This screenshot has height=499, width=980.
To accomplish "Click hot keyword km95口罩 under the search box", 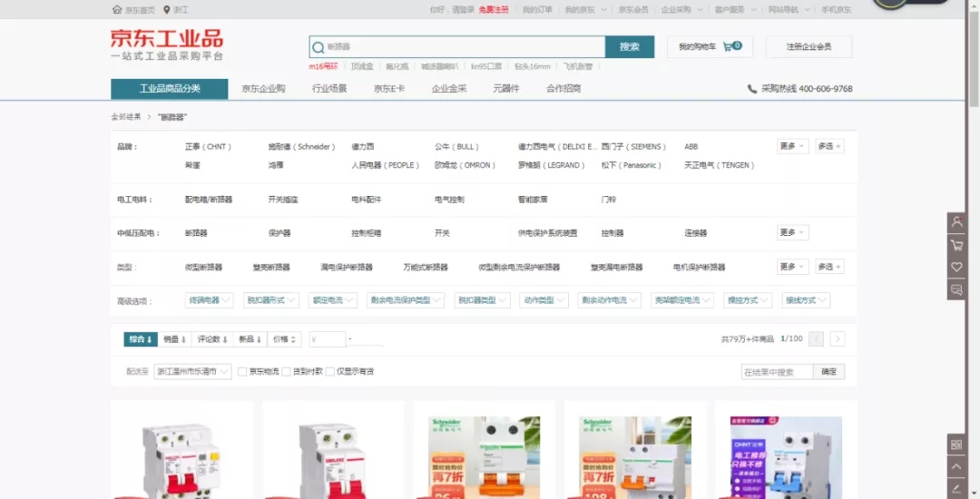I will coord(486,66).
